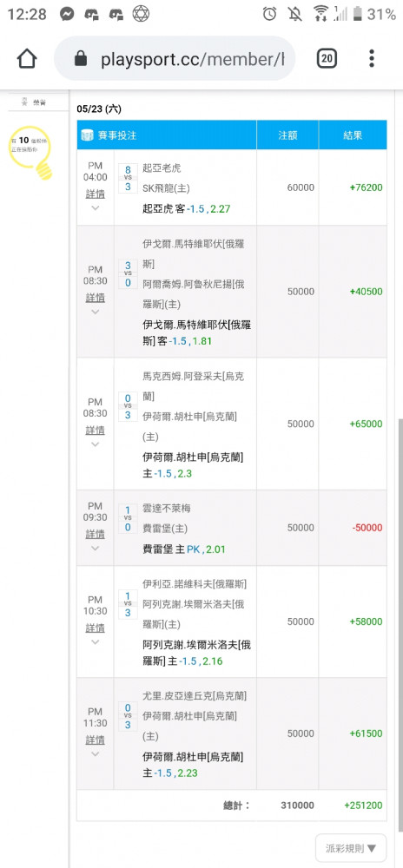403x868 pixels.
Task: Click the 結果 column header
Action: 353,135
